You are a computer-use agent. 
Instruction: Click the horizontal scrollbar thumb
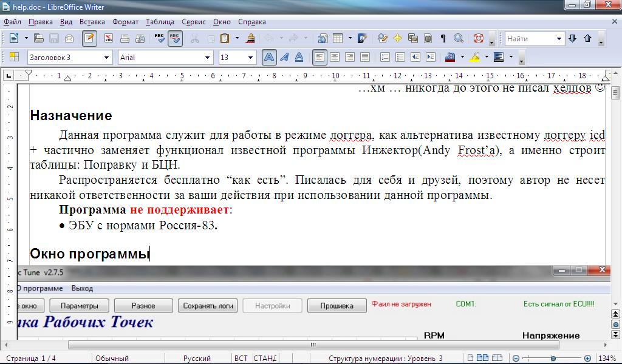pos(314,345)
